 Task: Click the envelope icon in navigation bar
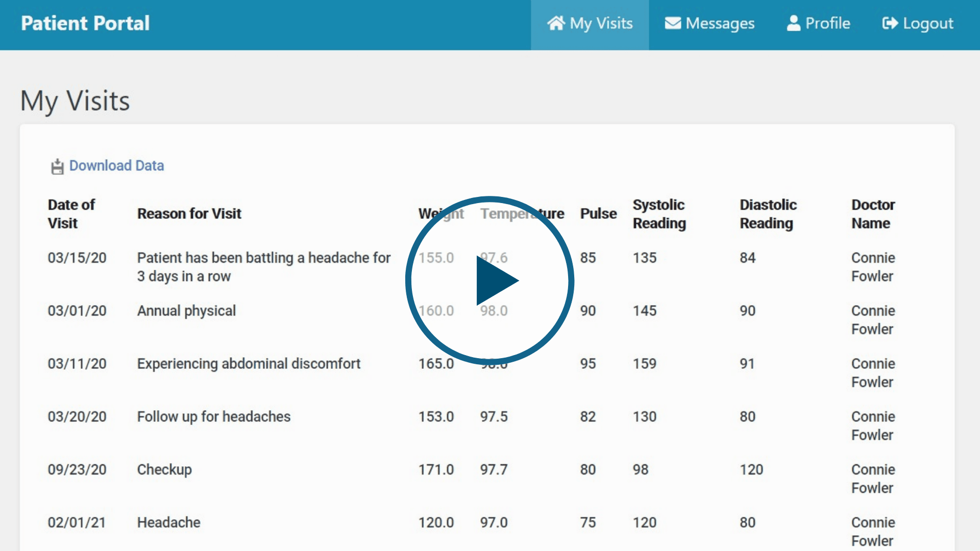point(673,23)
